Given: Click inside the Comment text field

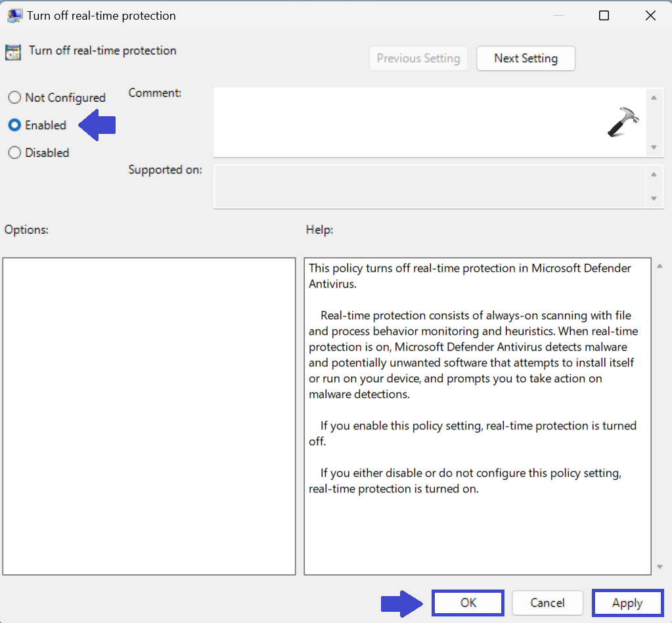Looking at the screenshot, I should click(x=407, y=122).
